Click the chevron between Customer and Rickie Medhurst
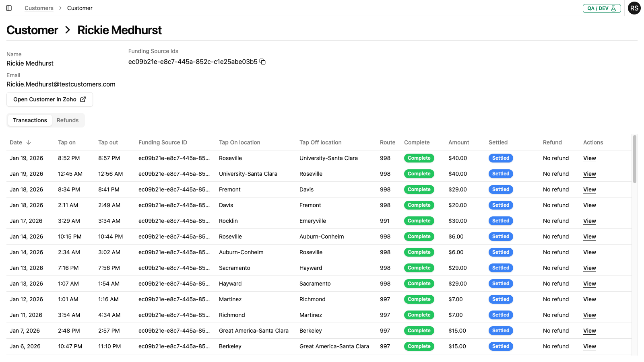644x362 pixels. [68, 30]
